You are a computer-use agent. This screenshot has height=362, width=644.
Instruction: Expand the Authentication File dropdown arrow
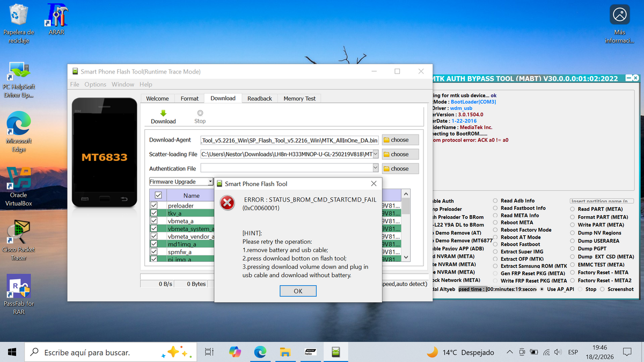(375, 168)
